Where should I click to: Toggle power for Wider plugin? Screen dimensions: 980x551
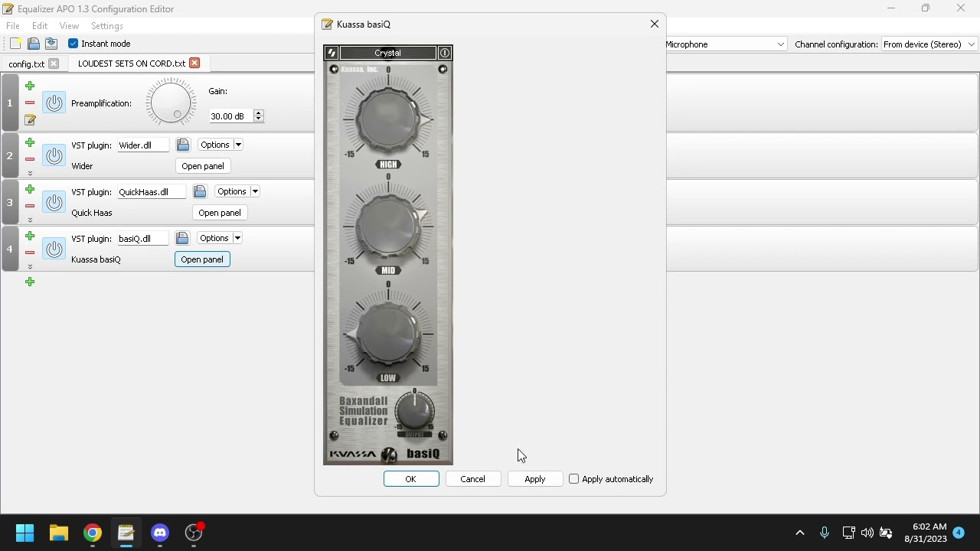[54, 155]
